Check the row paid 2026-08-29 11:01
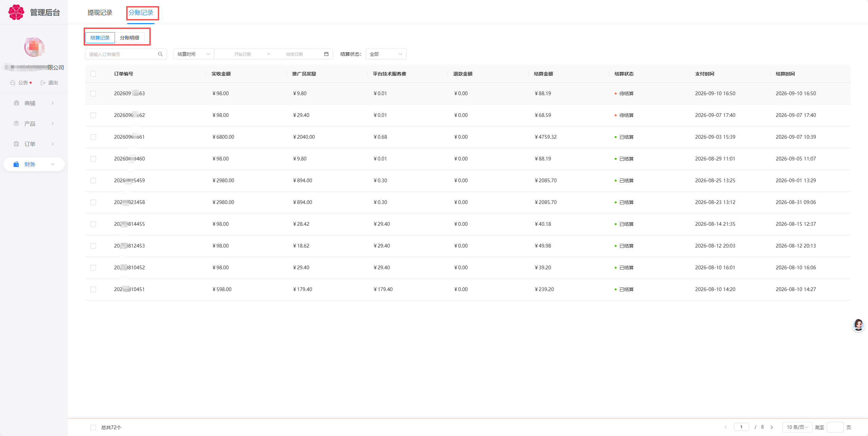 (93, 159)
